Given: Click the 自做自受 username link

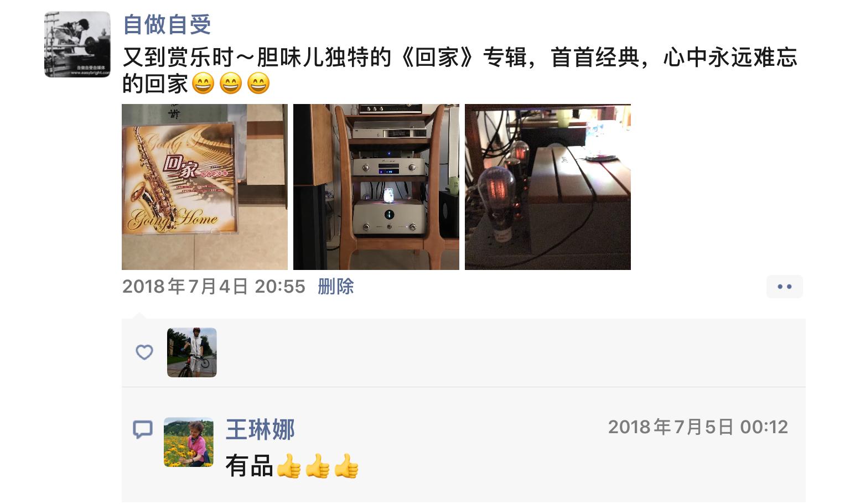Looking at the screenshot, I should [167, 24].
